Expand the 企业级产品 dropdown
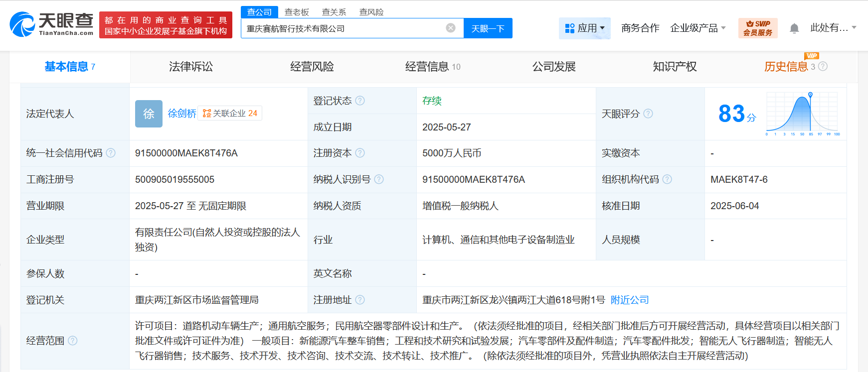Image resolution: width=868 pixels, height=372 pixels. 697,28
